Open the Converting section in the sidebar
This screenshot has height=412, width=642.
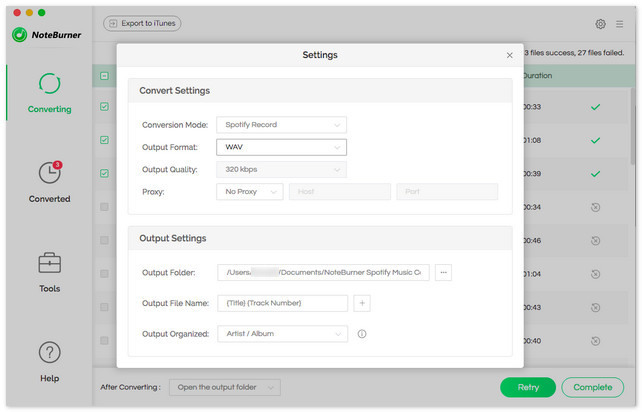point(50,93)
